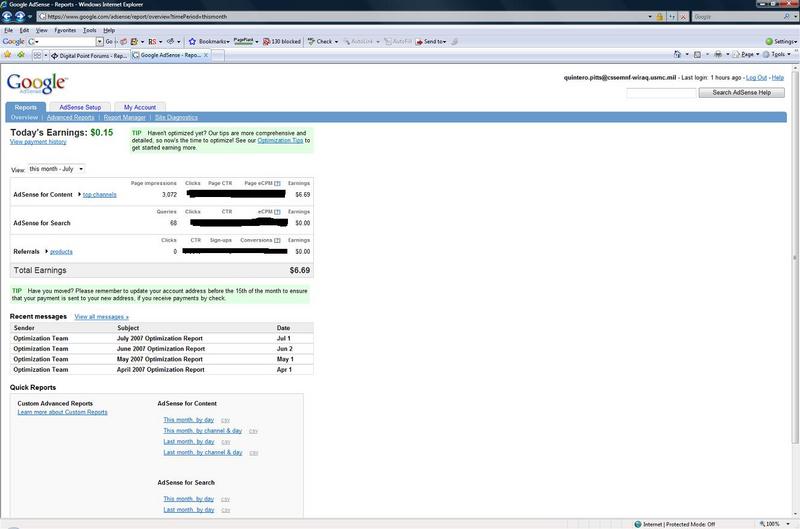The width and height of the screenshot is (800, 529).
Task: Open the Learn more about Custom Reports link
Action: [62, 412]
